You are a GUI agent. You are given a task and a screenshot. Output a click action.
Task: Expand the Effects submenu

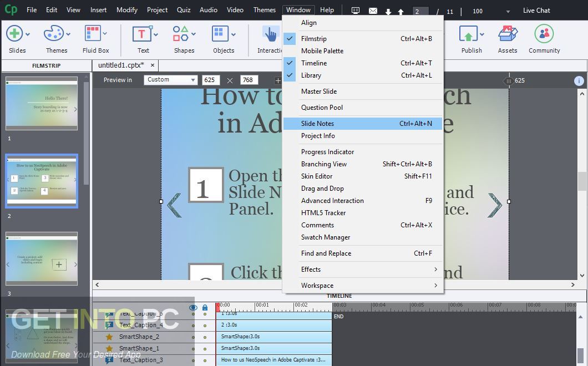pyautogui.click(x=363, y=270)
